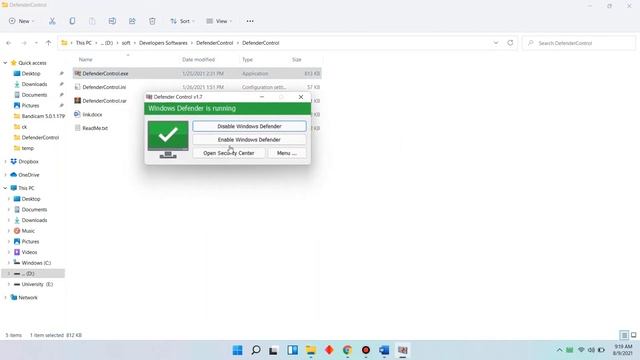Click 'soft' in the address breadcrumb
640x360 pixels.
click(x=126, y=43)
